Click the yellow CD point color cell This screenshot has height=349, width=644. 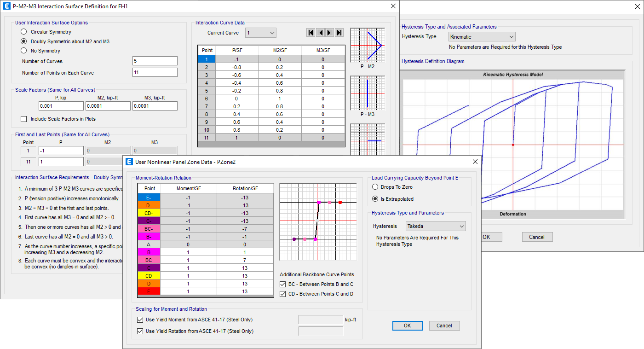(x=149, y=276)
